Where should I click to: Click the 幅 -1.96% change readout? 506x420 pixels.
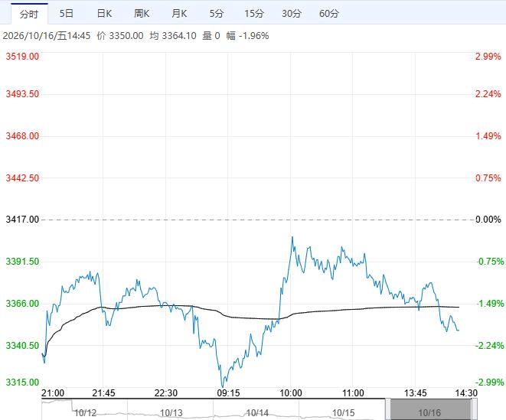[x=247, y=36]
